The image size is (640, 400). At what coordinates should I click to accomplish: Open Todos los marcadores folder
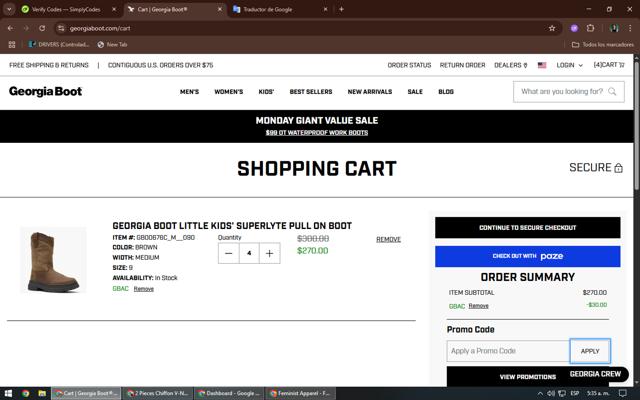click(602, 44)
